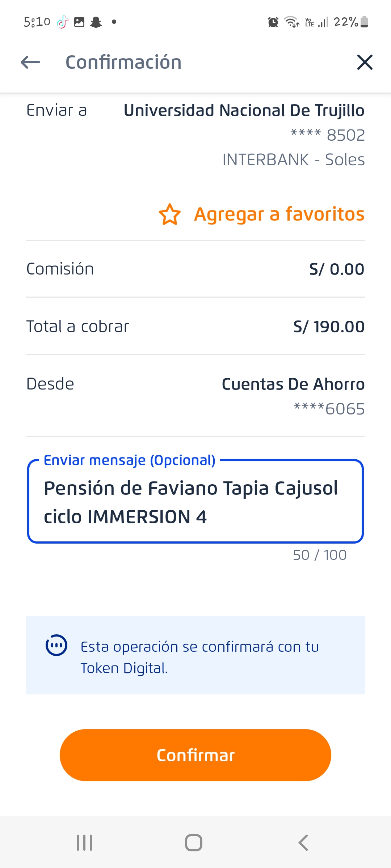Select Agregar a favoritos link
391x868 pixels.
point(279,214)
